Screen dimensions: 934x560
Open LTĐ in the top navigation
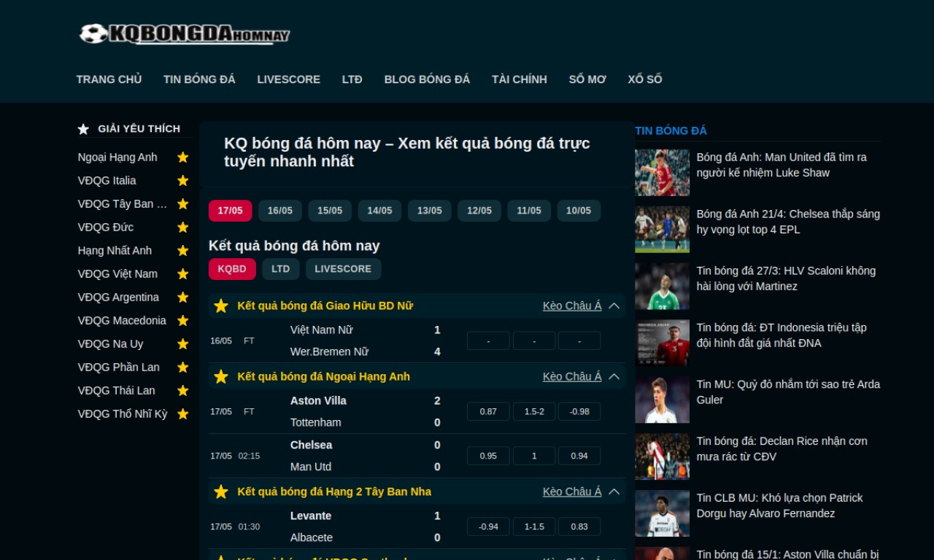352,79
